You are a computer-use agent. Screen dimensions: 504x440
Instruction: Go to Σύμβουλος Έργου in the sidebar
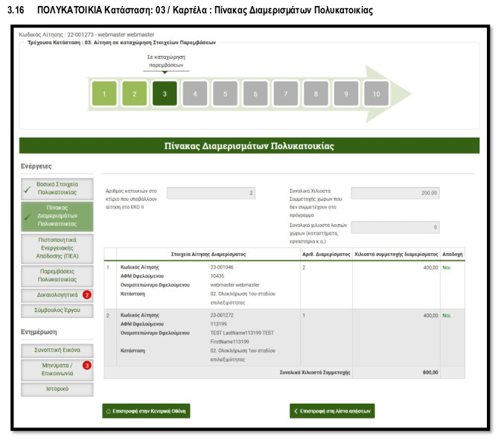coord(57,310)
